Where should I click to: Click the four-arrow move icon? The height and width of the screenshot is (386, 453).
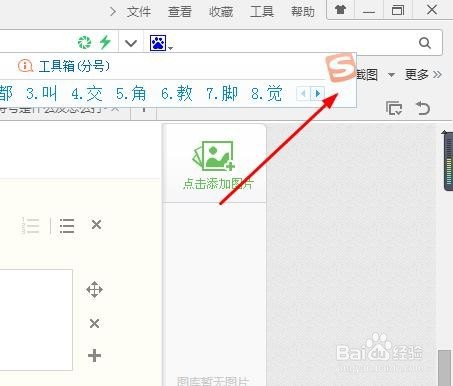click(94, 290)
